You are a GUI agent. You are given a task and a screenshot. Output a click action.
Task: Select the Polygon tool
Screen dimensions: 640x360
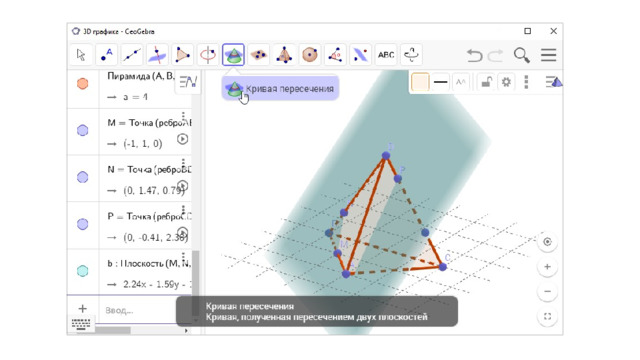(182, 55)
